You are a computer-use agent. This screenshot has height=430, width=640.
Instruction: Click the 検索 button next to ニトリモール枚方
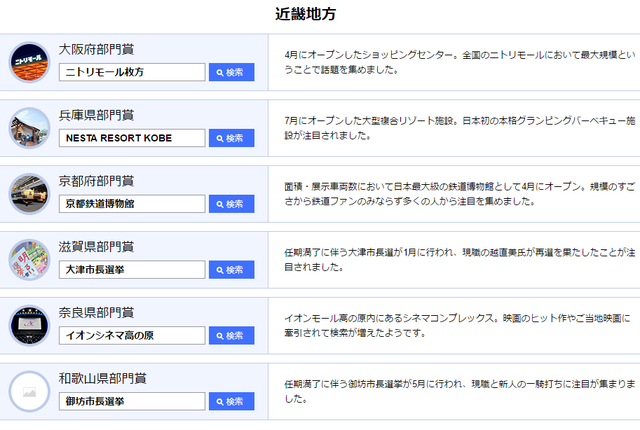[231, 72]
